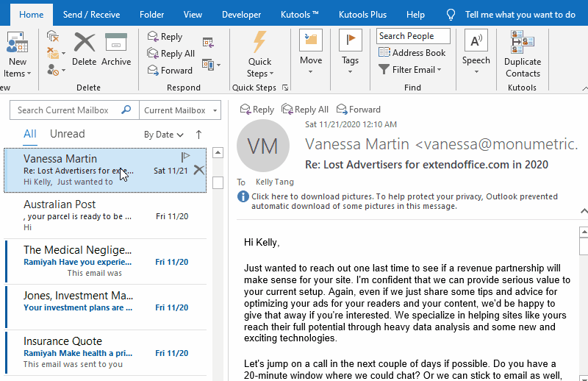The image size is (588, 381).
Task: Click the Search People field
Action: [x=413, y=36]
